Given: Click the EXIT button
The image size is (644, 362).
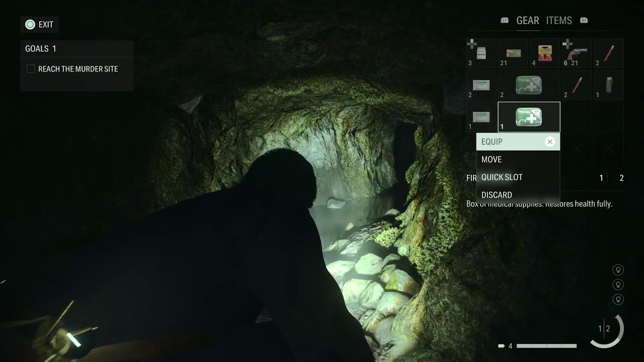Looking at the screenshot, I should 40,24.
